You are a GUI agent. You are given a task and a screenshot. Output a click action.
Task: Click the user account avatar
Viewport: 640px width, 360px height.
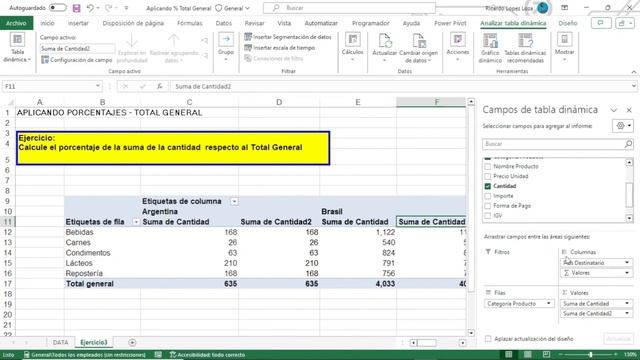(542, 8)
